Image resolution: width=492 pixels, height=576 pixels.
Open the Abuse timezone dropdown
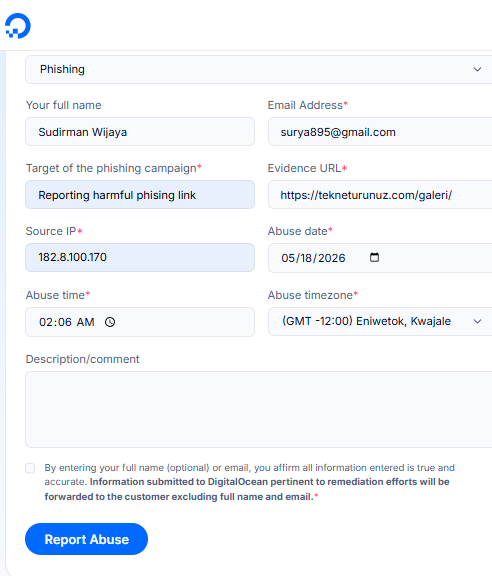[x=380, y=321]
